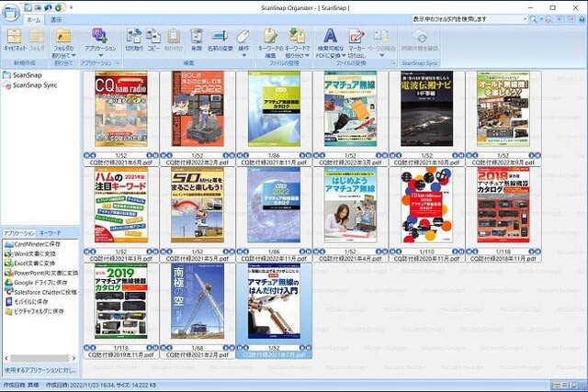Viewport: 588px width, 392px height.
Task: Select the キーワード panel tab
Action: [x=50, y=233]
